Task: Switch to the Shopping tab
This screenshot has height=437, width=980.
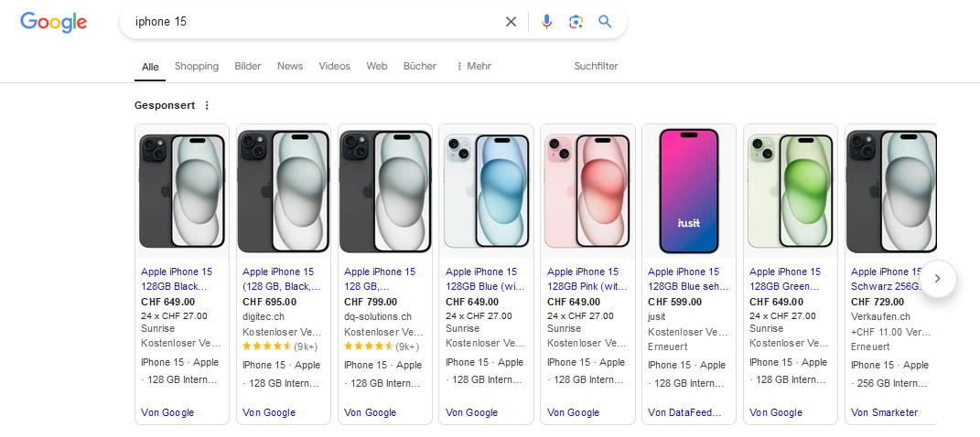Action: point(197,66)
